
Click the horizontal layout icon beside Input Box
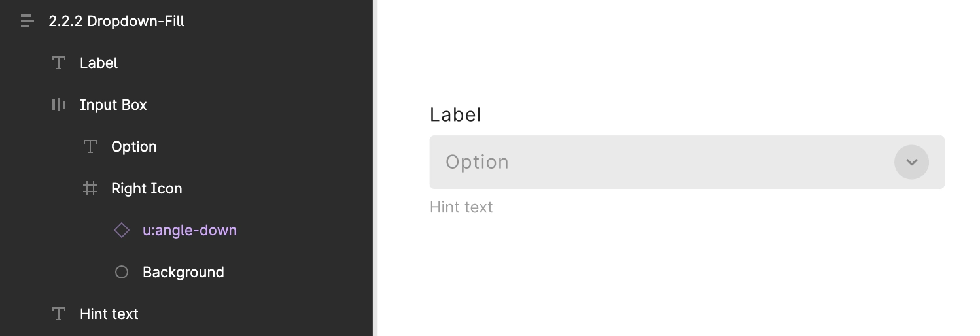click(x=59, y=105)
